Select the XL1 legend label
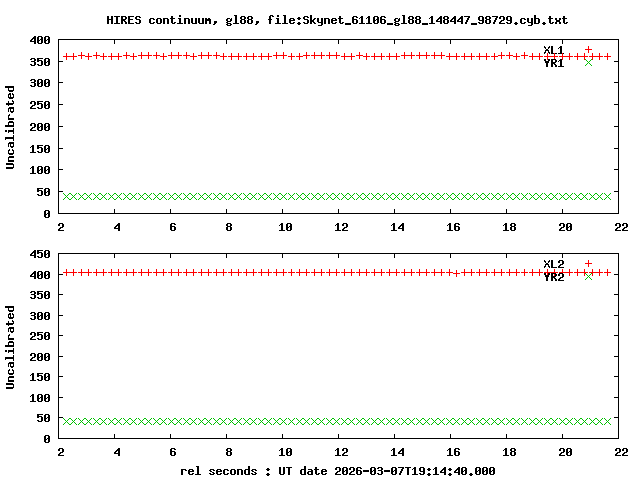The height and width of the screenshot is (480, 640). pyautogui.click(x=553, y=50)
